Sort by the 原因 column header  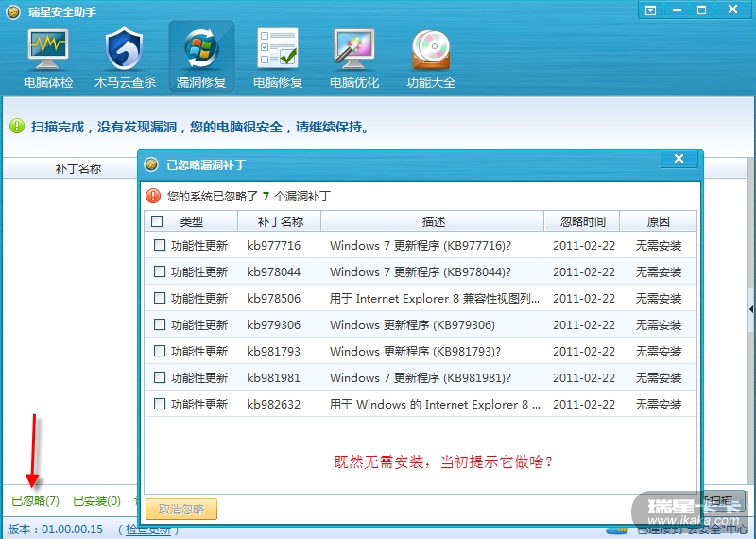coord(658,221)
